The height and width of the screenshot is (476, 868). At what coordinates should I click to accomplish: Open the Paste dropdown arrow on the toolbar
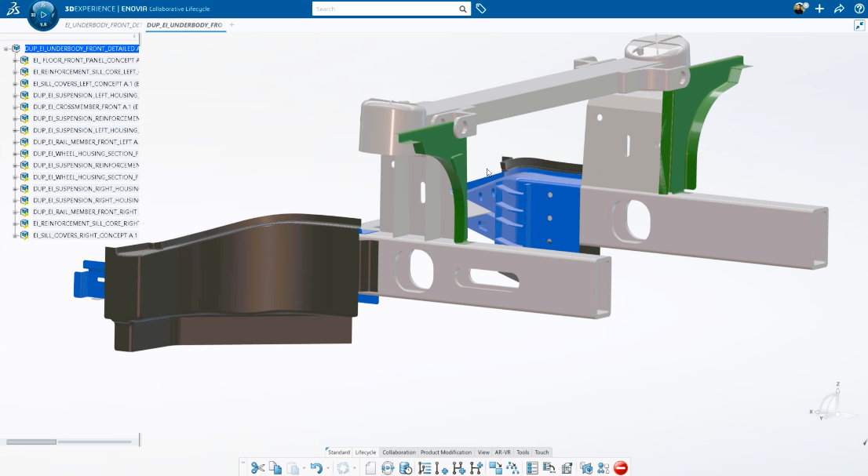click(303, 469)
